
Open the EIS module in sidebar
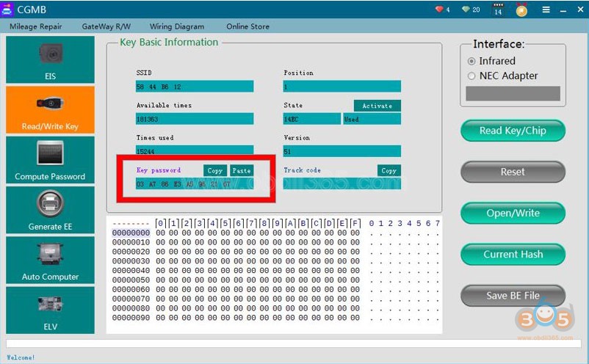pos(50,59)
